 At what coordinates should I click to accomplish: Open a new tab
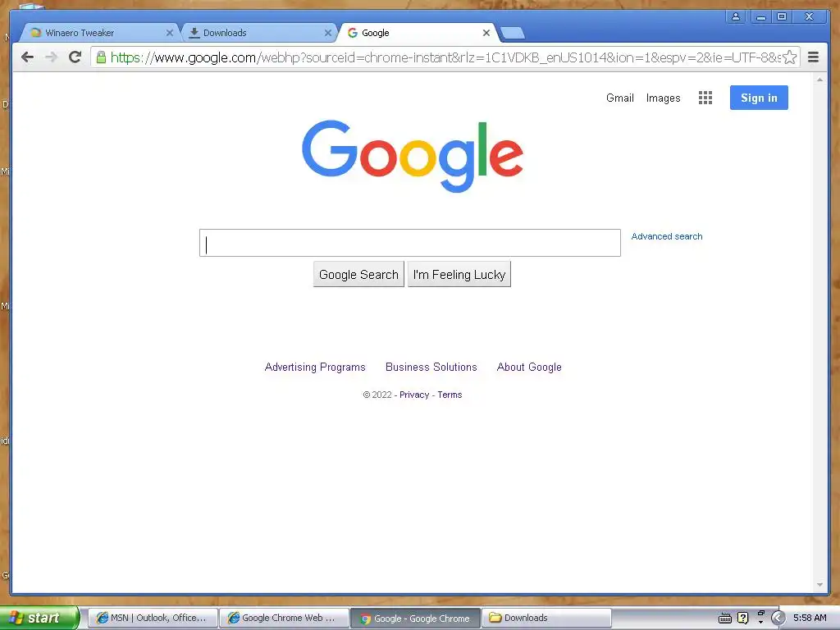pyautogui.click(x=514, y=33)
